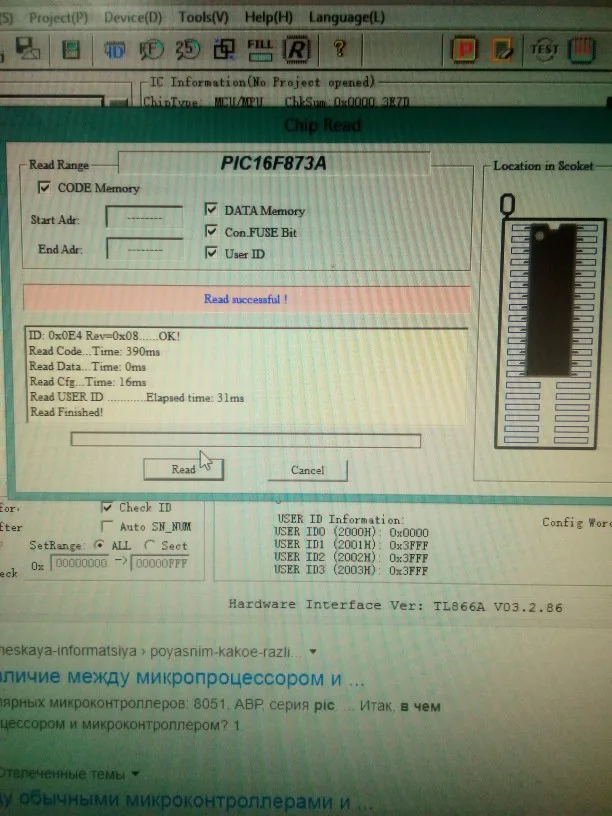Click the eraser chip toolbar icon

(502, 50)
